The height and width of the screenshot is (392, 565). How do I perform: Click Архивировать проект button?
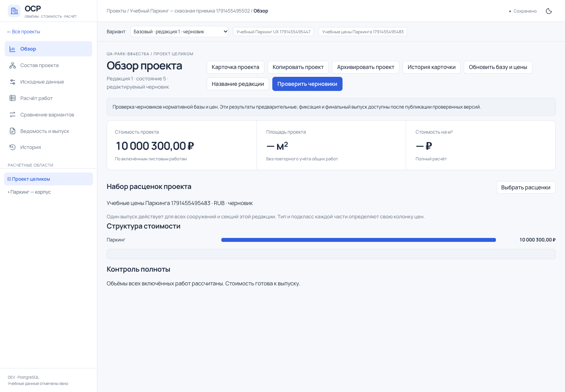point(366,67)
